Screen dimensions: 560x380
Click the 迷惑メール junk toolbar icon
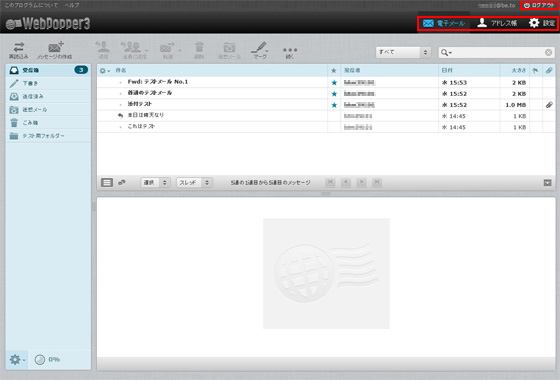point(229,50)
